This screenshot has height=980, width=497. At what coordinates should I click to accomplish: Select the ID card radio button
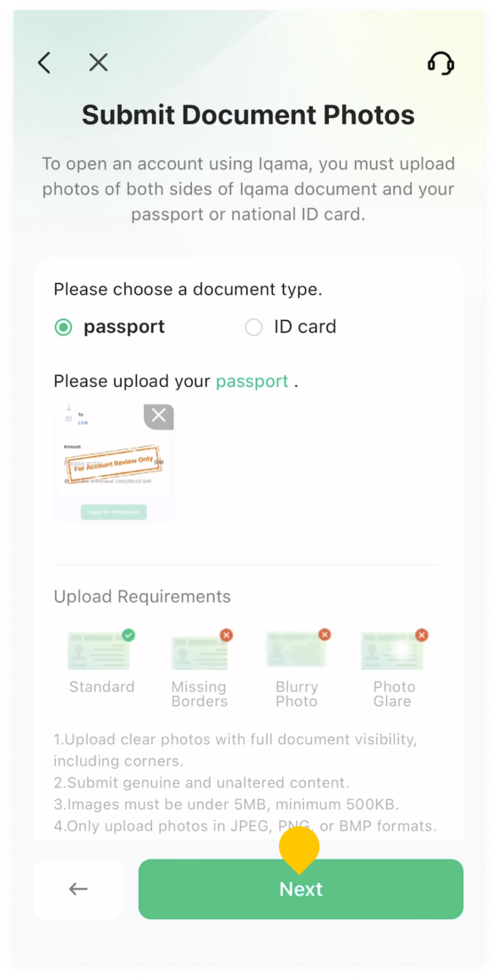click(x=254, y=327)
